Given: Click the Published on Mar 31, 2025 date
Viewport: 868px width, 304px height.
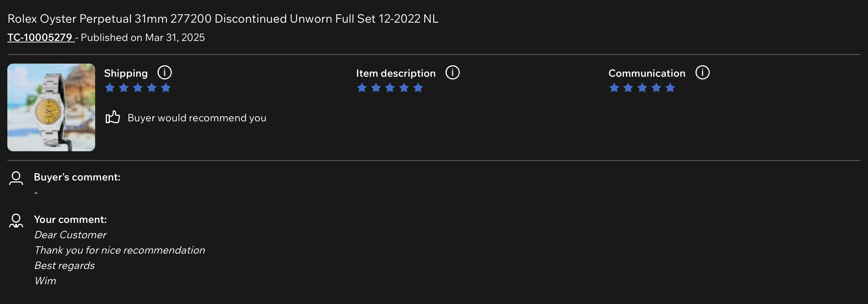Looking at the screenshot, I should point(143,37).
